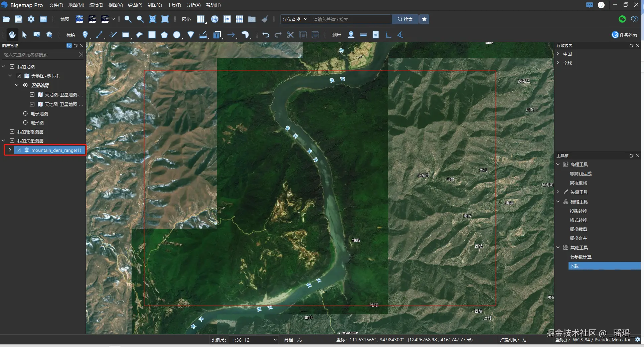Viewport: 644px width, 347px height.
Task: Select the draw circle tool
Action: click(x=177, y=35)
